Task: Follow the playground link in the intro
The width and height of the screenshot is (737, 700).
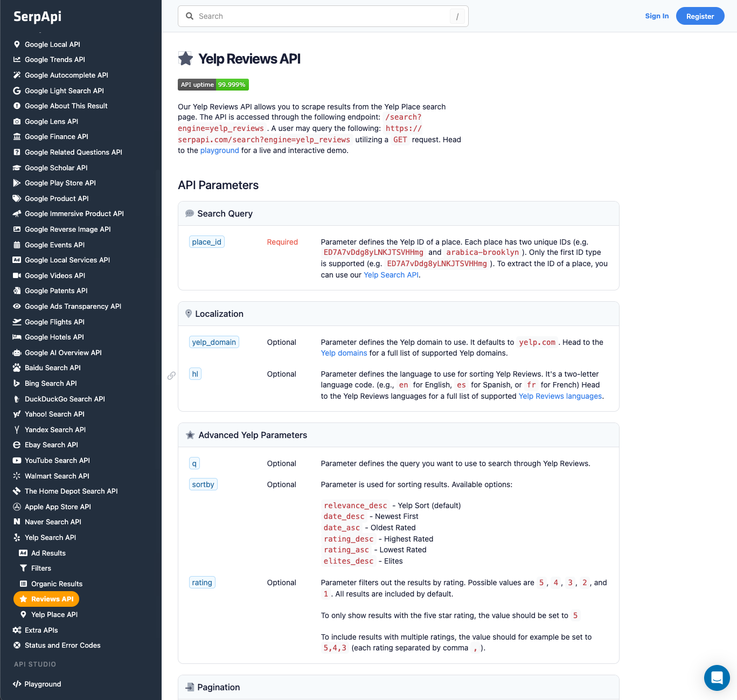Action: 219,150
